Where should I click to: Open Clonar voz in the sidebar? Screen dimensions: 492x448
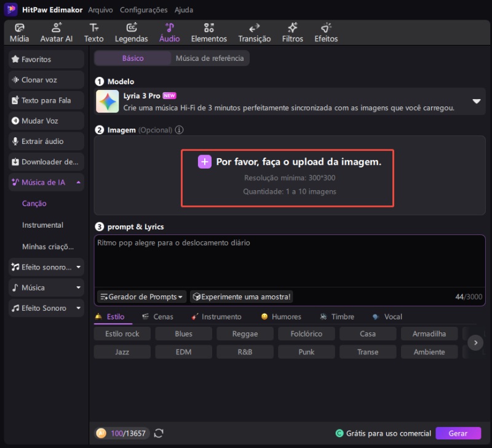point(47,80)
